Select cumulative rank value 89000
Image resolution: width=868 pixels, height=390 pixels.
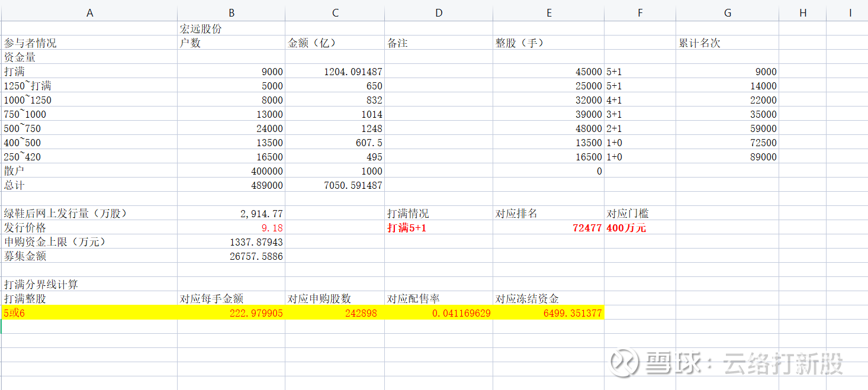(x=728, y=156)
